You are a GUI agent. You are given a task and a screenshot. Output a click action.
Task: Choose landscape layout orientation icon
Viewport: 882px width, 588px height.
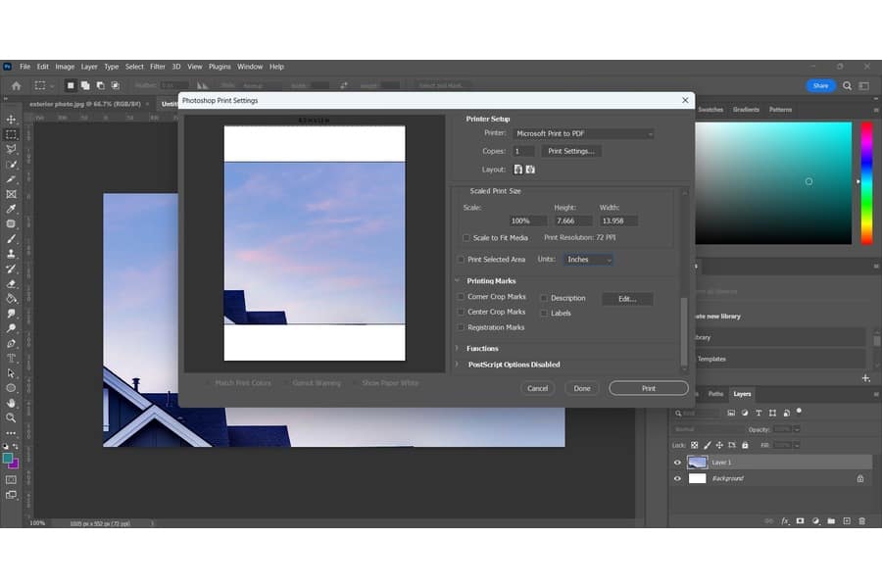point(530,170)
